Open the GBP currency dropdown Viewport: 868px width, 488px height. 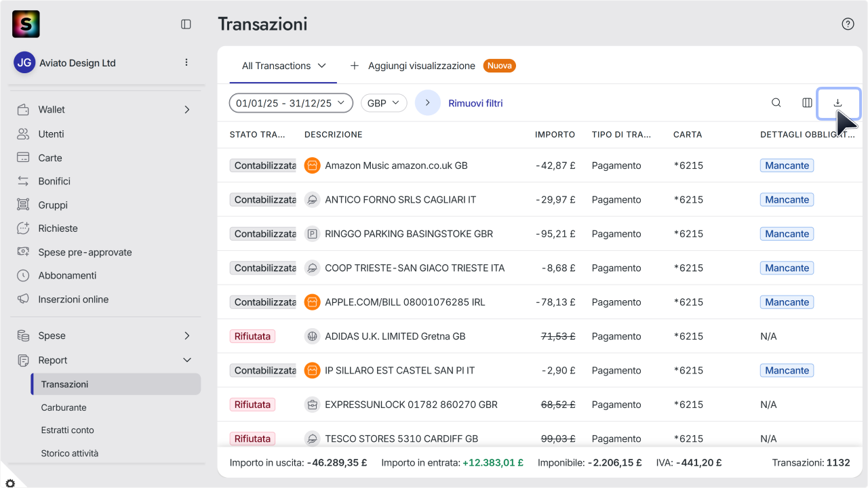(384, 103)
